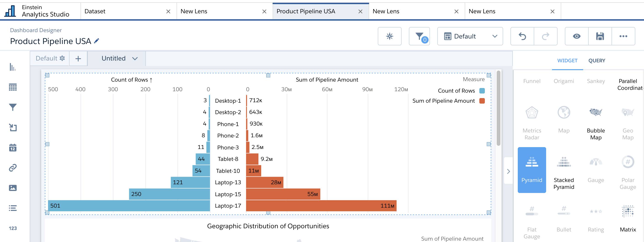Select the Stacked Pyramid chart type
This screenshot has height=242, width=644.
(x=564, y=170)
